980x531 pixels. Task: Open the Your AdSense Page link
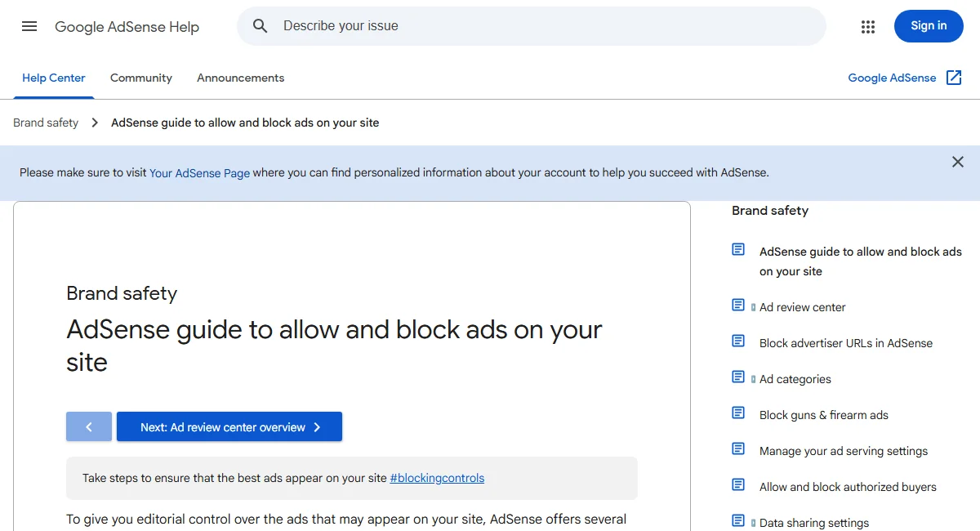(200, 173)
